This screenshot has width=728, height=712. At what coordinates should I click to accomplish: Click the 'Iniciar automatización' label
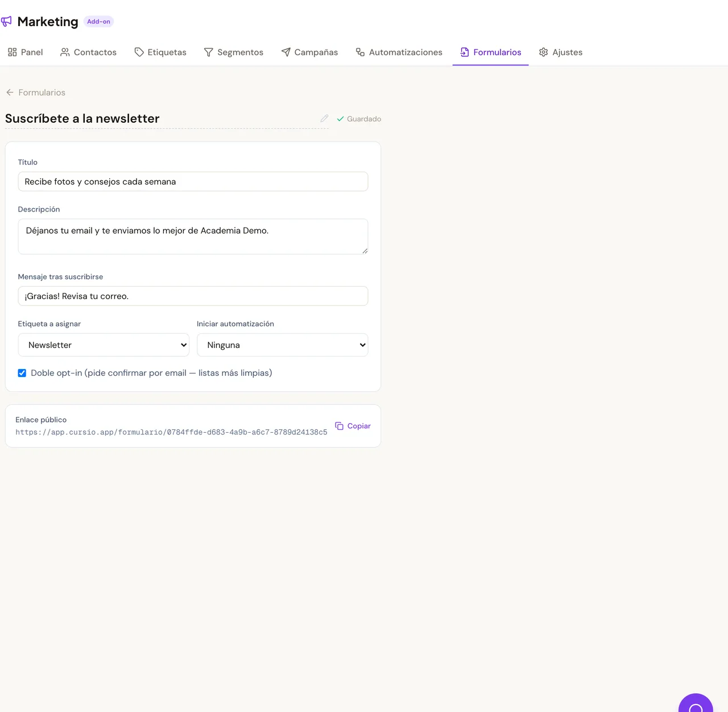[x=235, y=324]
